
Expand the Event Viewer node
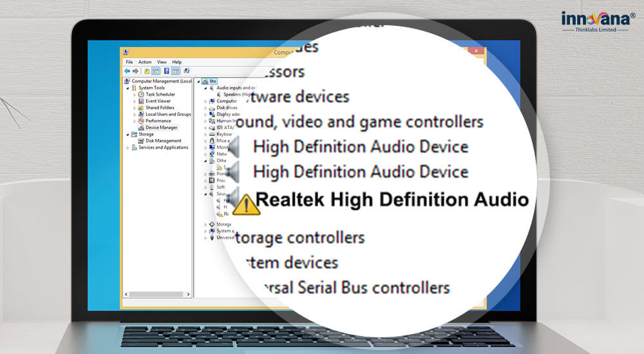tap(135, 101)
